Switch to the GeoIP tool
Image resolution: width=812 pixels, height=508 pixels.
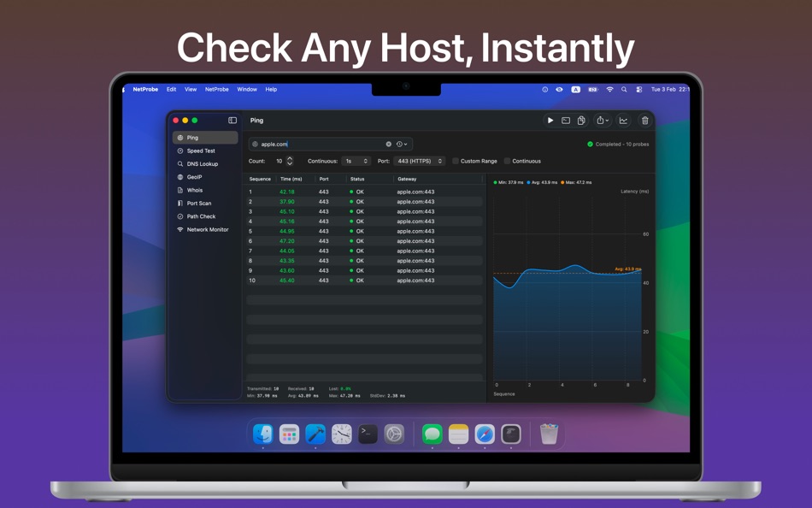(197, 176)
